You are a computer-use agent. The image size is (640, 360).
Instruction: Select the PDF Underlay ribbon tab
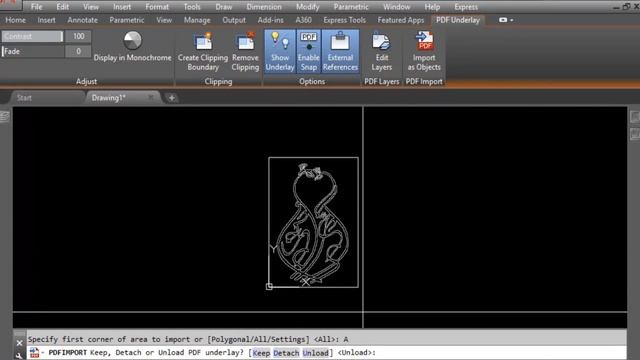(458, 20)
